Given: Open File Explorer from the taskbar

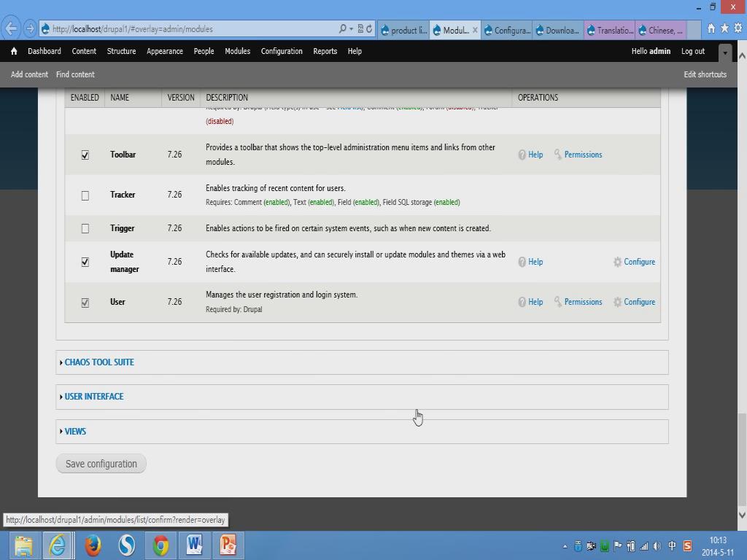Looking at the screenshot, I should [23, 545].
